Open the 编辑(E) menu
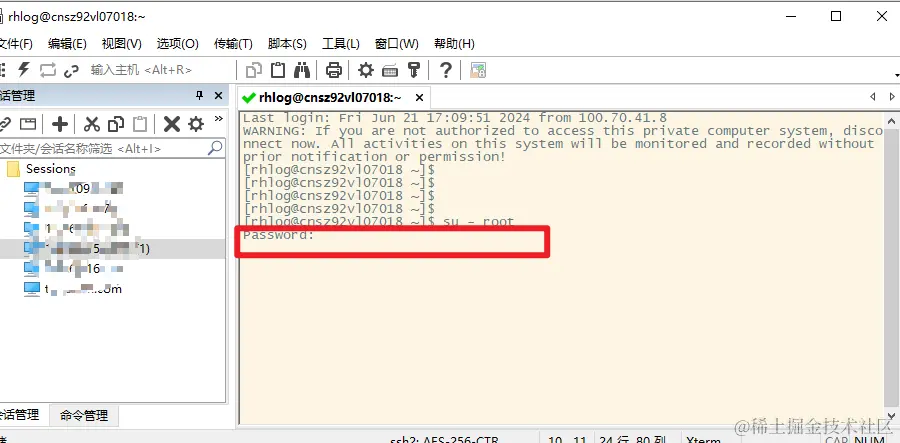This screenshot has width=900, height=443. (x=67, y=44)
